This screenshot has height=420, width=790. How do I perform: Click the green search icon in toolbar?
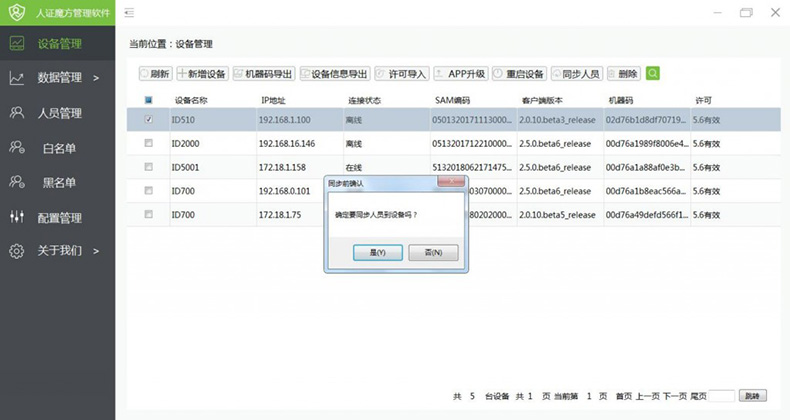(653, 74)
